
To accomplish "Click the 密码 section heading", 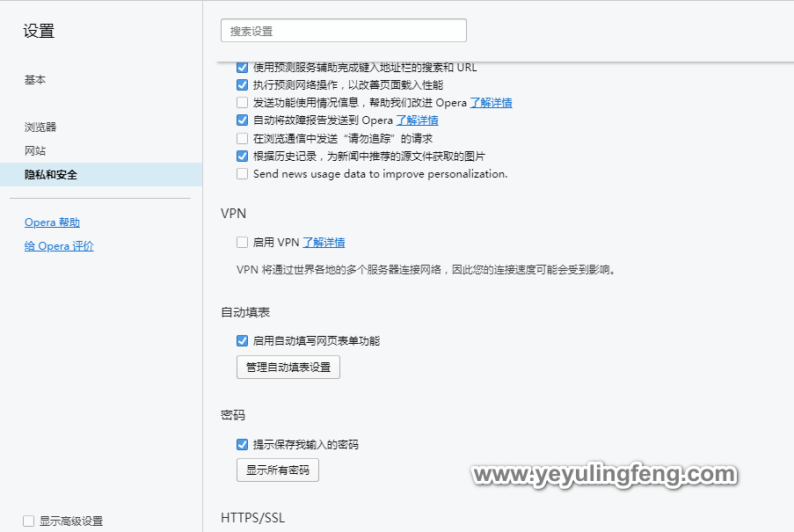I will [233, 415].
